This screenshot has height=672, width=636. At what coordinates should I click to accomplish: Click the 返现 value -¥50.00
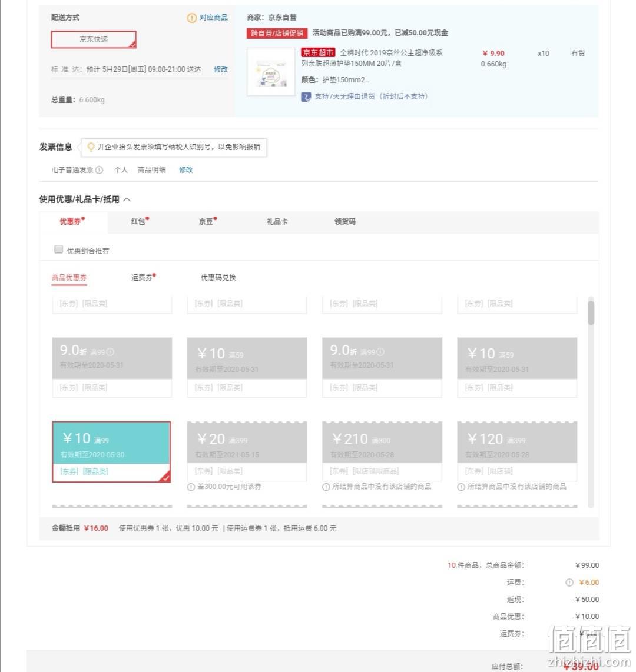[585, 600]
